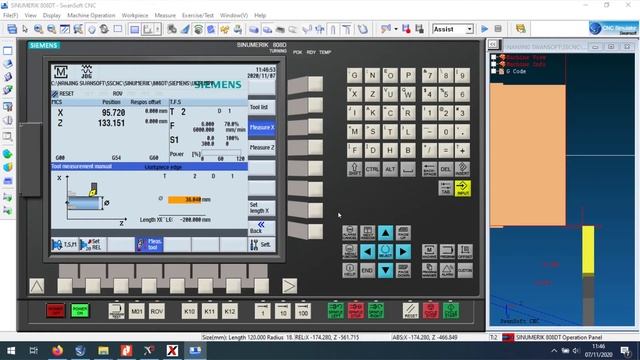This screenshot has width=640, height=360.
Task: Open the Exercise/Test menu
Action: click(x=198, y=16)
